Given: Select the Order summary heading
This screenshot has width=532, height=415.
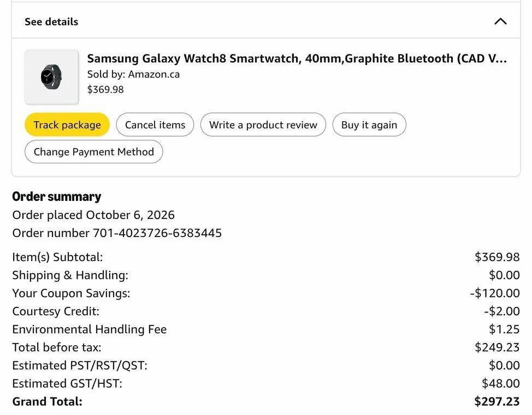Looking at the screenshot, I should (57, 197).
